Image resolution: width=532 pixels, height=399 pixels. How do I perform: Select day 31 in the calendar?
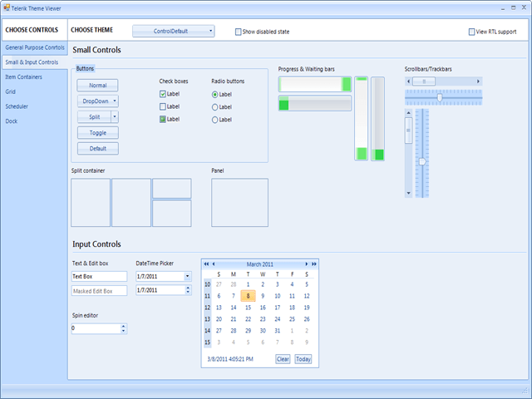click(x=277, y=331)
